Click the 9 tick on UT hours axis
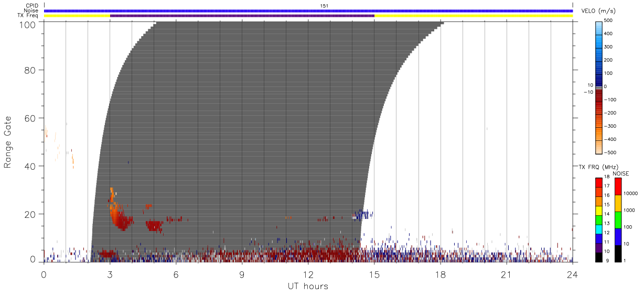The image size is (644, 297). 242,274
